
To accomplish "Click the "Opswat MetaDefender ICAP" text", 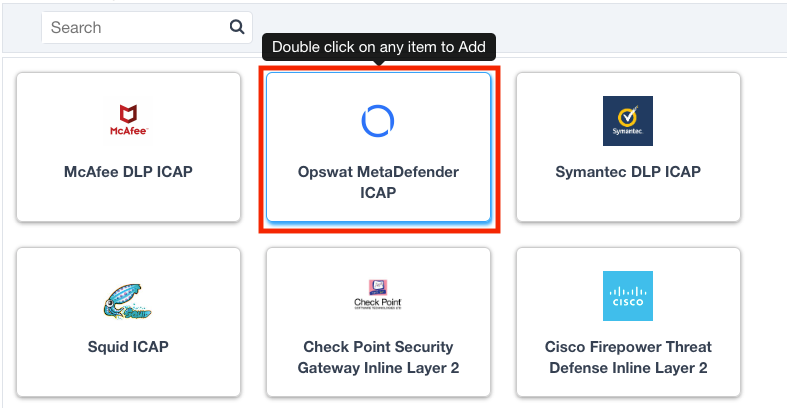I will coord(378,182).
